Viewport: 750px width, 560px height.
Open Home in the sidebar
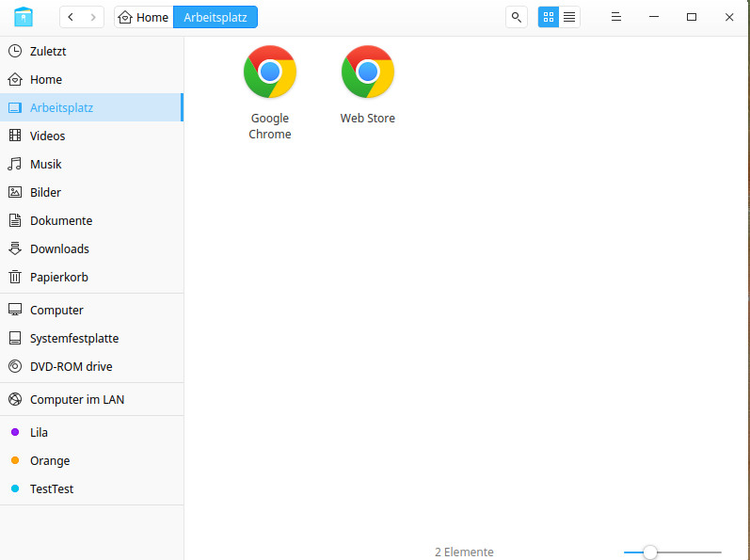pos(92,79)
